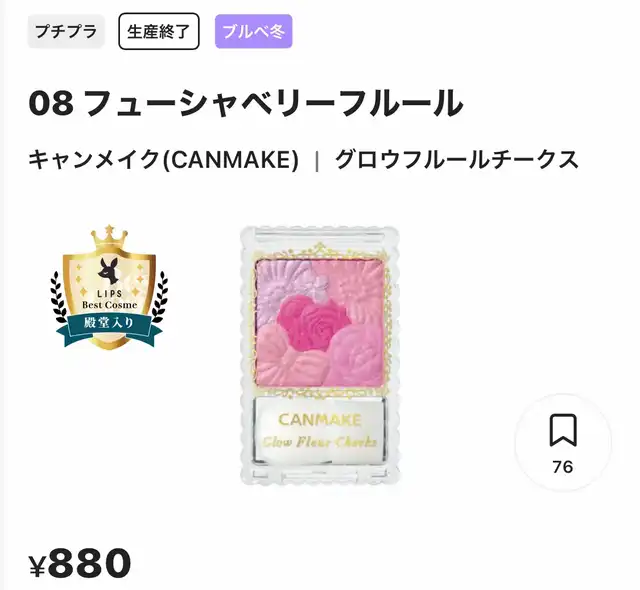Image resolution: width=640 pixels, height=590 pixels.
Task: Click the ¥880 price
Action: [x=80, y=563]
